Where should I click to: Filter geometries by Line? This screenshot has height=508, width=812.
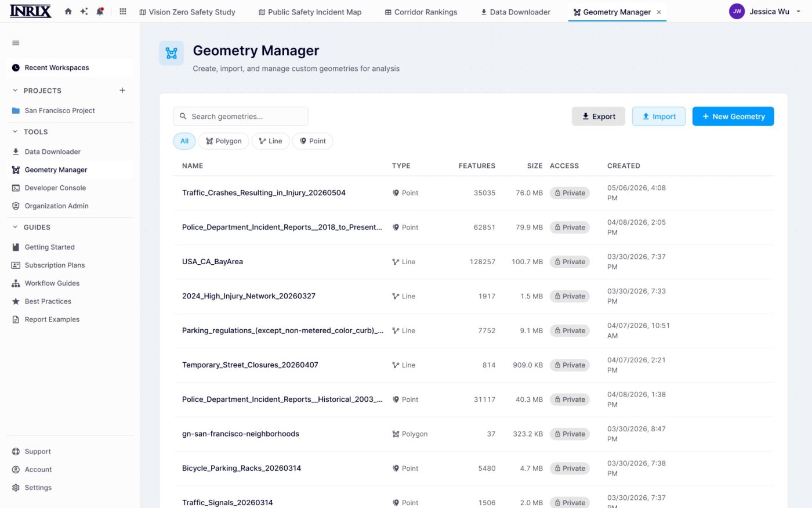pyautogui.click(x=270, y=141)
